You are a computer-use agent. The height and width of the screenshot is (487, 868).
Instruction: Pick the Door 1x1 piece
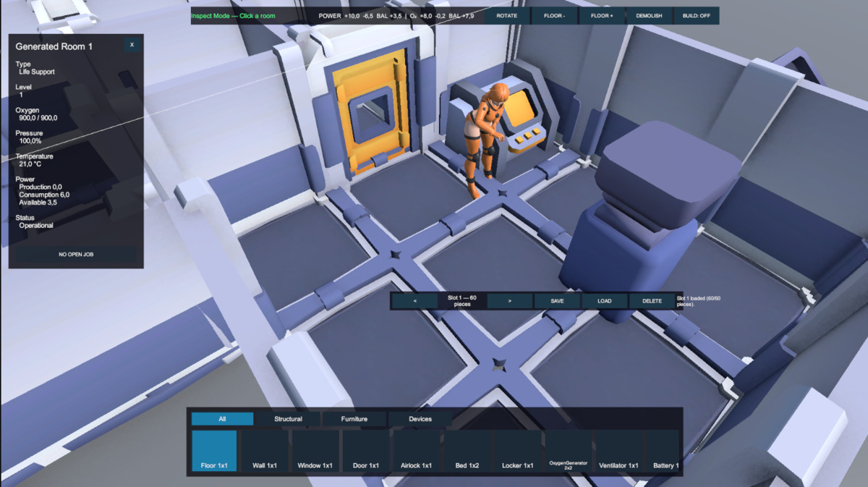(x=365, y=451)
